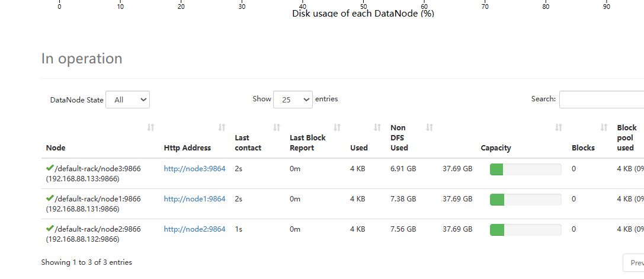Click green checkmark for node3 row

(x=50, y=168)
